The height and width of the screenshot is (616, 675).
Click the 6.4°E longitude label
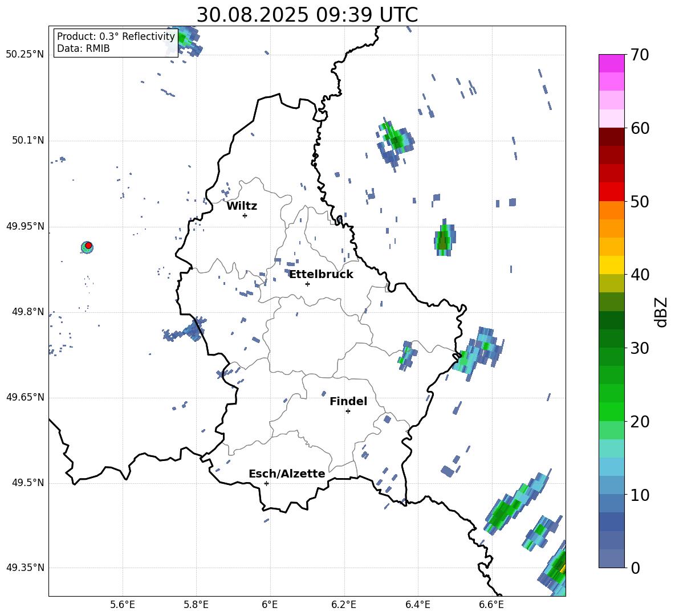point(417,605)
